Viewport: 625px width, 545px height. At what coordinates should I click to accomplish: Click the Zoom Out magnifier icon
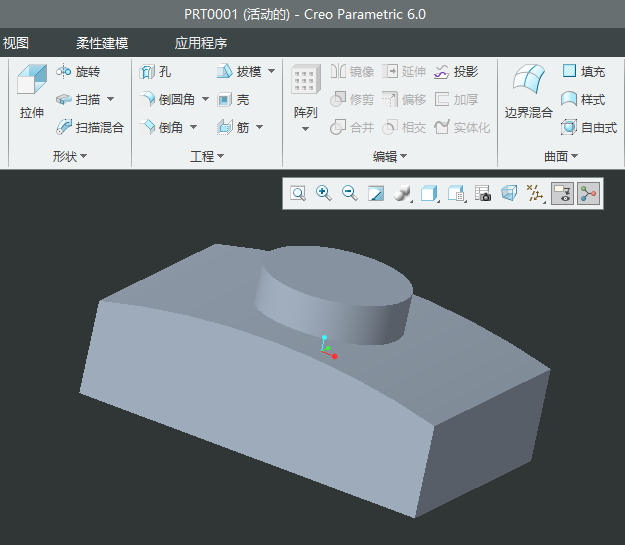click(x=350, y=193)
